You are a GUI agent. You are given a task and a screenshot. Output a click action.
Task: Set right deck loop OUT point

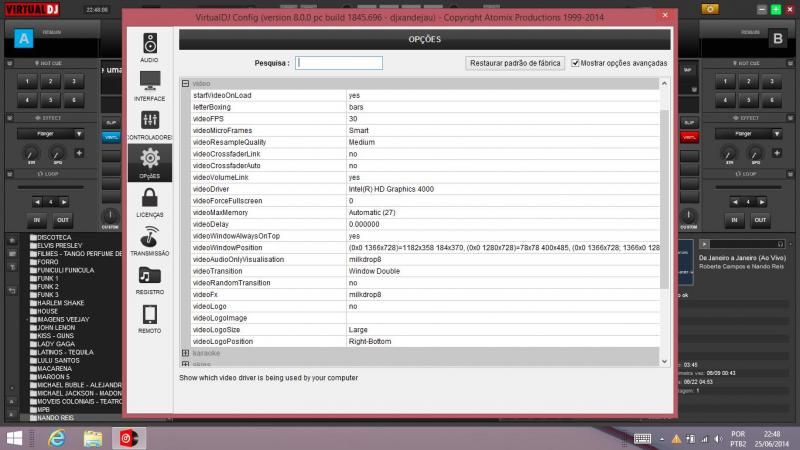point(760,220)
